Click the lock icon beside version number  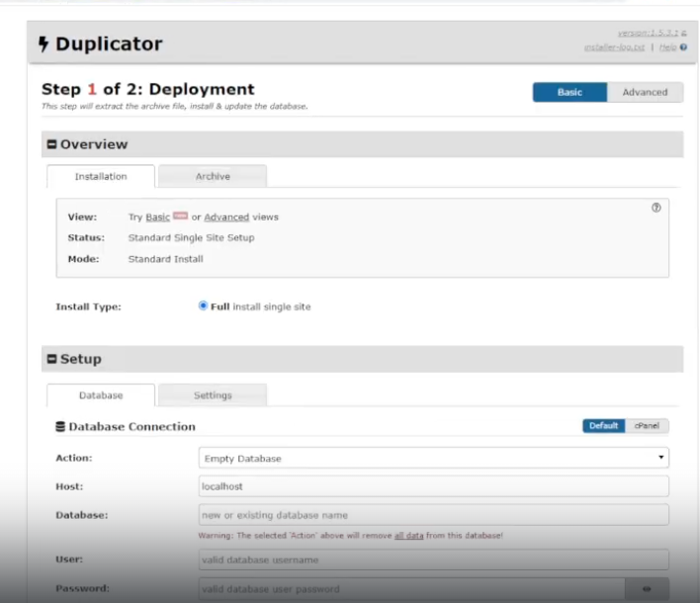[x=683, y=33]
